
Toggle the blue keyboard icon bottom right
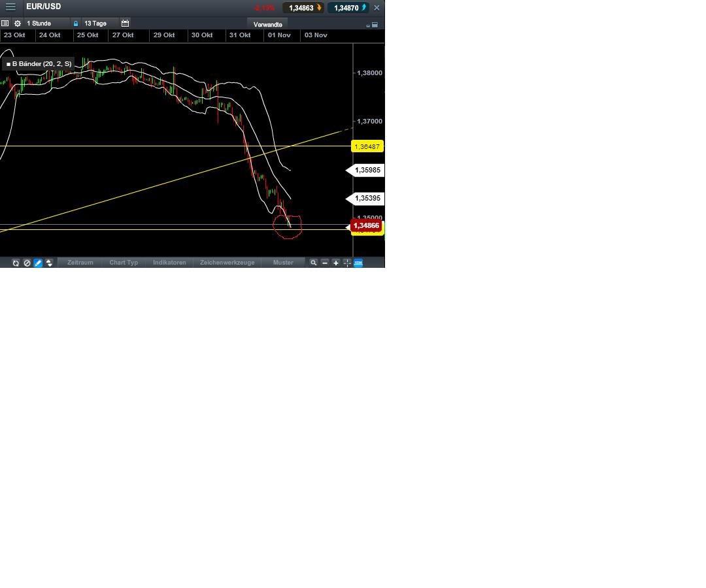tap(358, 263)
